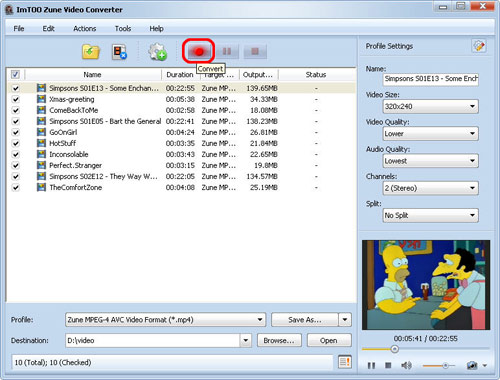Open the Actions menu
Screen dimensions: 500x380
click(85, 29)
